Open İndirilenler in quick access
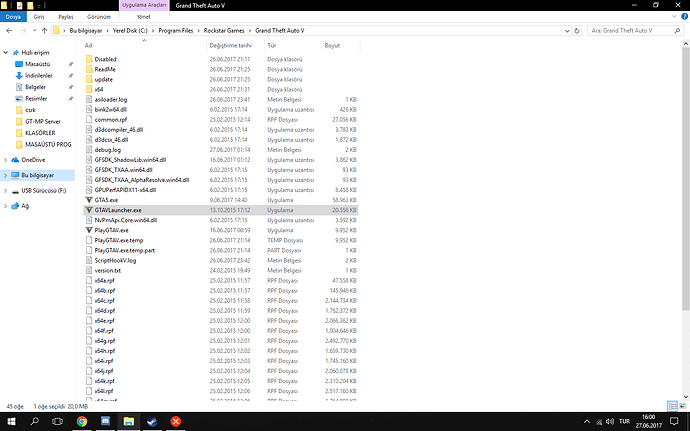The width and height of the screenshot is (690, 431). click(39, 75)
